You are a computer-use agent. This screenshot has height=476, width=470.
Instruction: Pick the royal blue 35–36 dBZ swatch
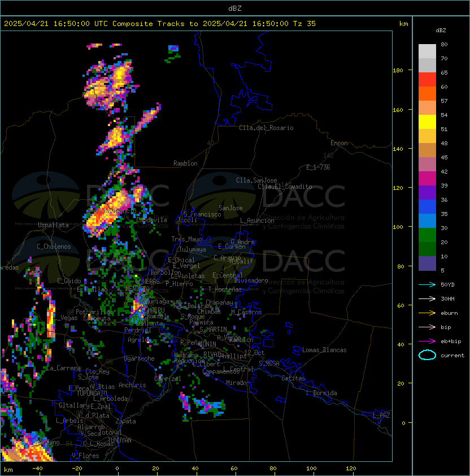[427, 206]
